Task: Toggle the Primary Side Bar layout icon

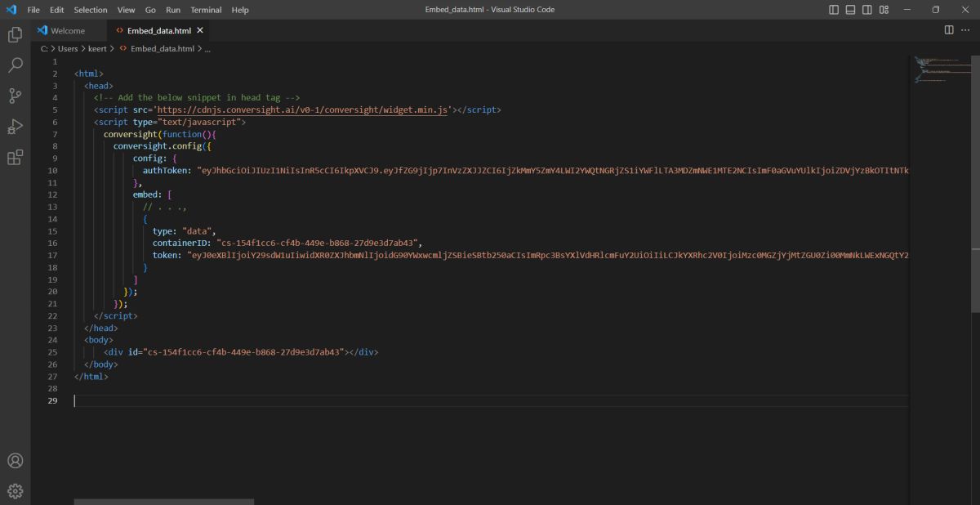Action: [x=834, y=10]
